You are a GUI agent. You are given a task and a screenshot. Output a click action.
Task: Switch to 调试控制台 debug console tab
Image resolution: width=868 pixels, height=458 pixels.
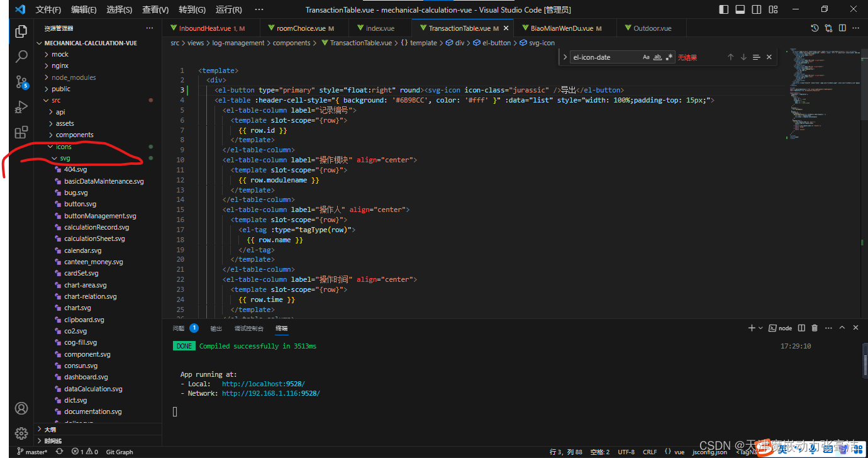[x=248, y=328]
